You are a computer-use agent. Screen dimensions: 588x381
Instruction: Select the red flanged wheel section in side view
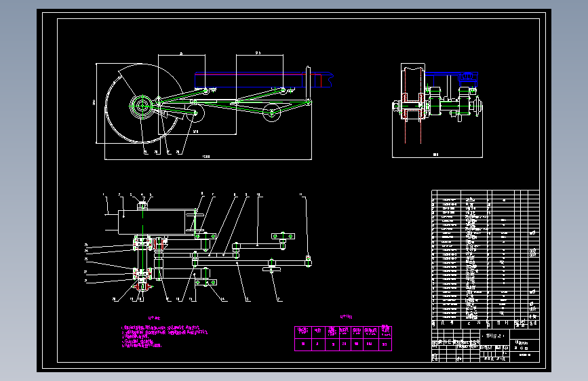(412, 107)
